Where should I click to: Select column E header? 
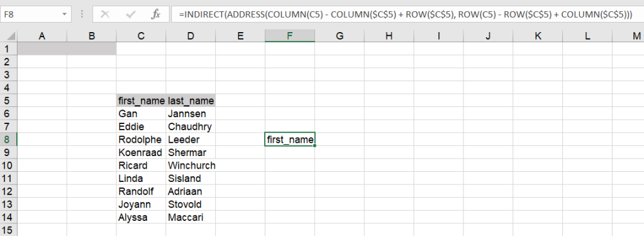[240, 36]
